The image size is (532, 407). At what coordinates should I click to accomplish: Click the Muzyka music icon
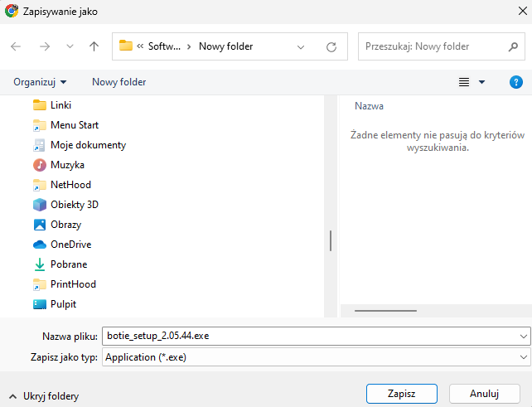tap(39, 165)
